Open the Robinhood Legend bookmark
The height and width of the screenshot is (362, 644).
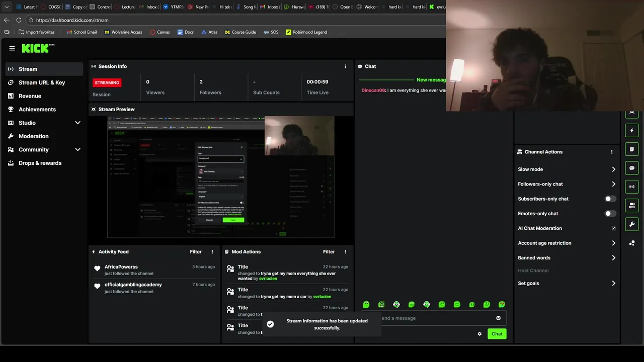(306, 32)
